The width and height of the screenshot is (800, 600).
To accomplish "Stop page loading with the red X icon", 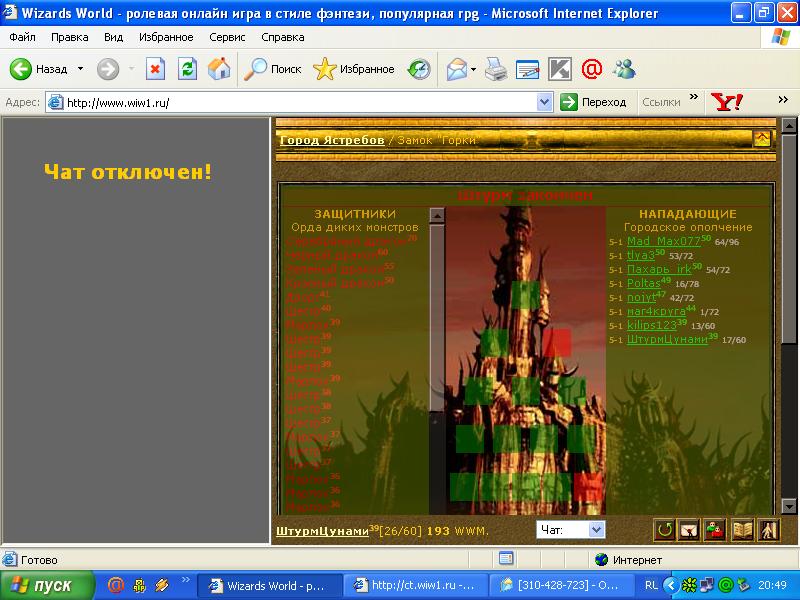I will pyautogui.click(x=155, y=69).
